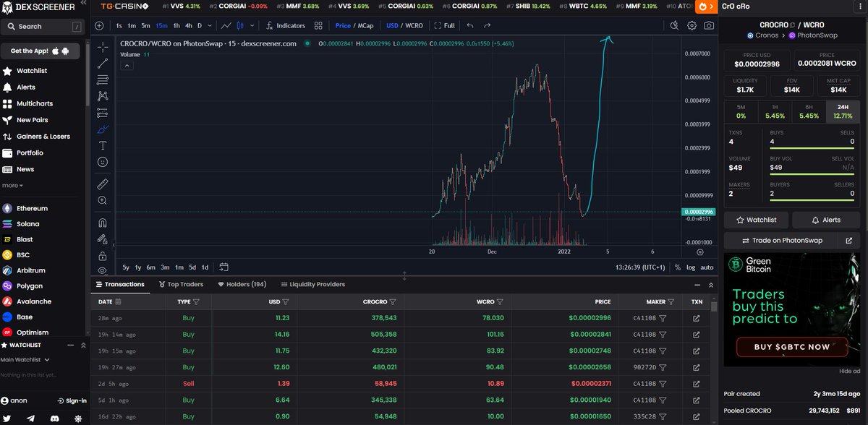Open the Fibonacci retracement tool

pyautogui.click(x=103, y=80)
